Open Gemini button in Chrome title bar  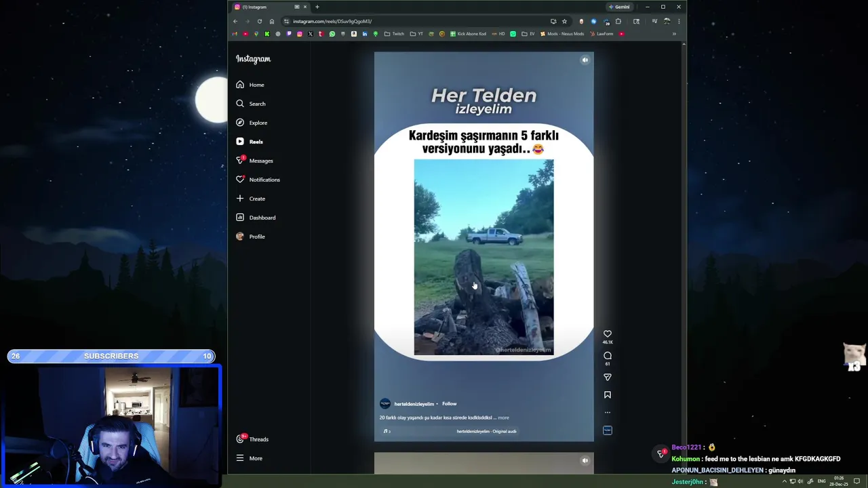619,7
